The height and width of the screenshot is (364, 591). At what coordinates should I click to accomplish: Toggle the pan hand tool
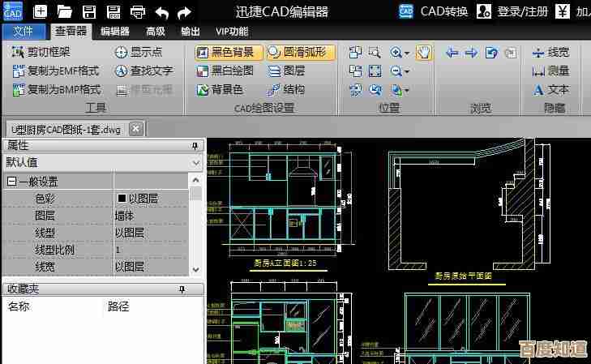(424, 53)
